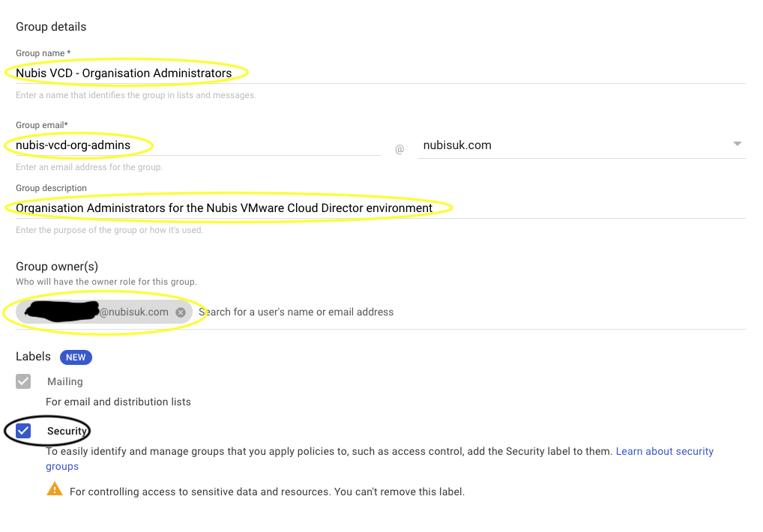Toggle the Mailing label checkbox
This screenshot has height=532, width=763.
[x=23, y=381]
